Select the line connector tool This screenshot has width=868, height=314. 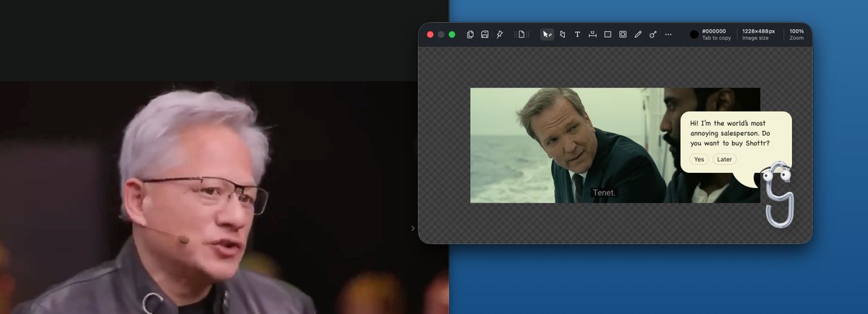pyautogui.click(x=653, y=34)
